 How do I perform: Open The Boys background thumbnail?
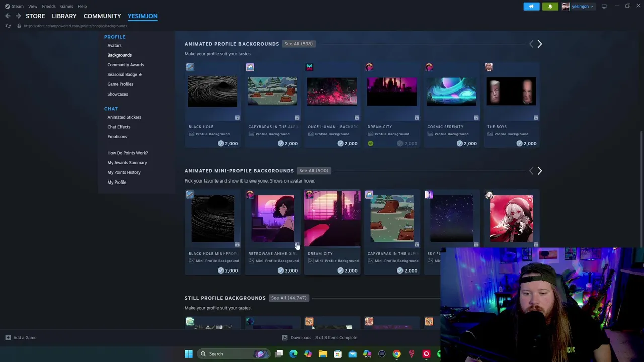[511, 92]
